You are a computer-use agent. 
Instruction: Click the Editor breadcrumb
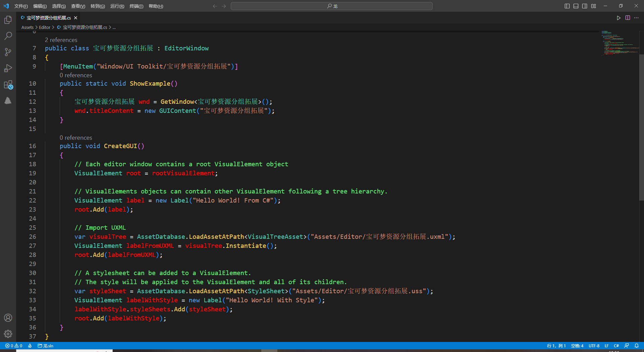tap(45, 28)
